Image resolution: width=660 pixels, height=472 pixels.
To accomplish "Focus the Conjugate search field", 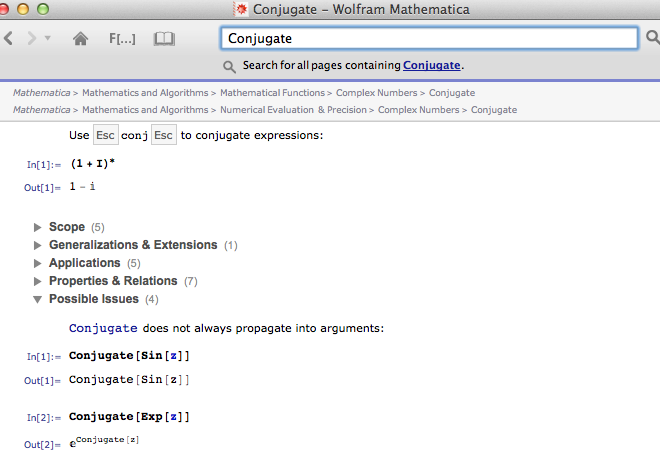I will coord(429,38).
